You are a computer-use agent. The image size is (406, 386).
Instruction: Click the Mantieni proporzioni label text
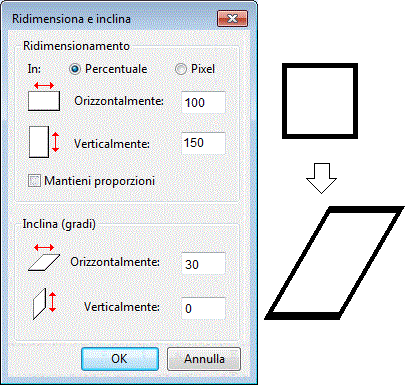(100, 181)
